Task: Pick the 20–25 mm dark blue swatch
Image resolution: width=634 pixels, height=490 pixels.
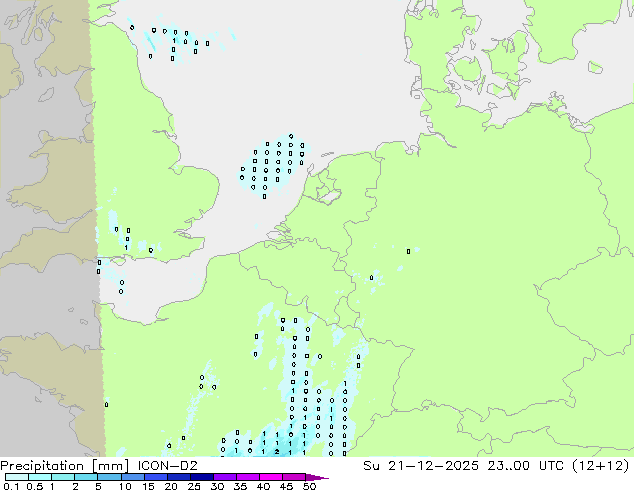Action: tap(179, 477)
